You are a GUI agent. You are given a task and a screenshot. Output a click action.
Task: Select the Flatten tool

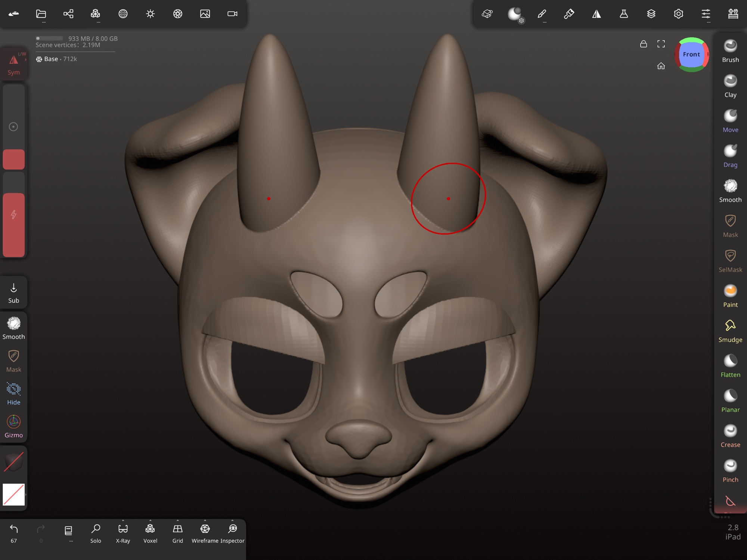coord(730,366)
